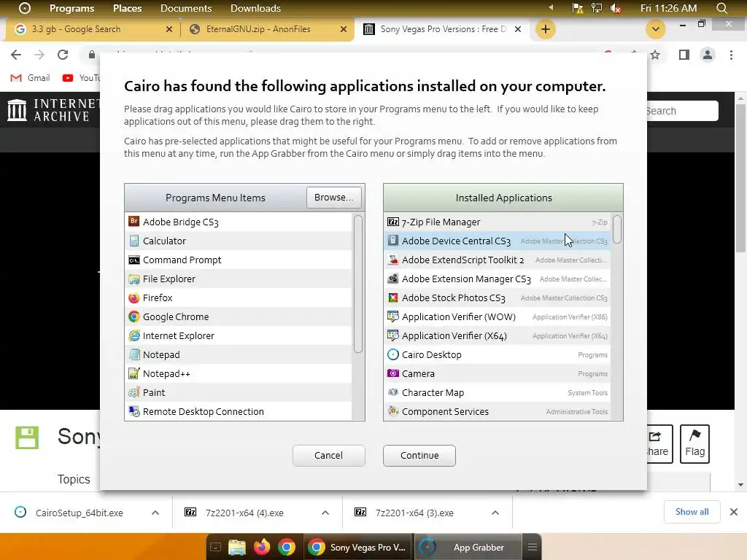Select the Adobe Stock Photos CS3 icon
The height and width of the screenshot is (560, 747).
pyautogui.click(x=393, y=297)
